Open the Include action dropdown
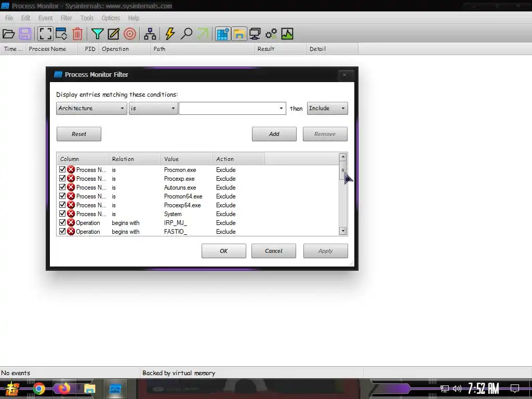532x399 pixels. [327, 108]
